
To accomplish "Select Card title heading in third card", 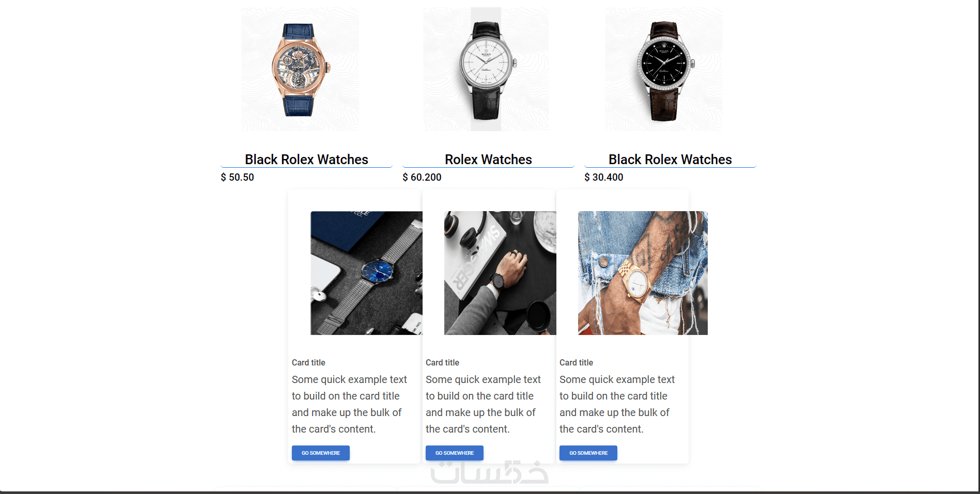I will coord(576,362).
